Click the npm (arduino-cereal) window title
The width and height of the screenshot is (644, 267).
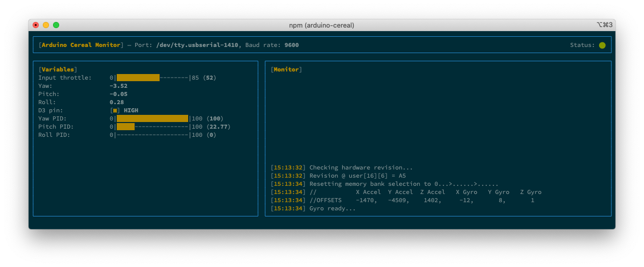(321, 25)
